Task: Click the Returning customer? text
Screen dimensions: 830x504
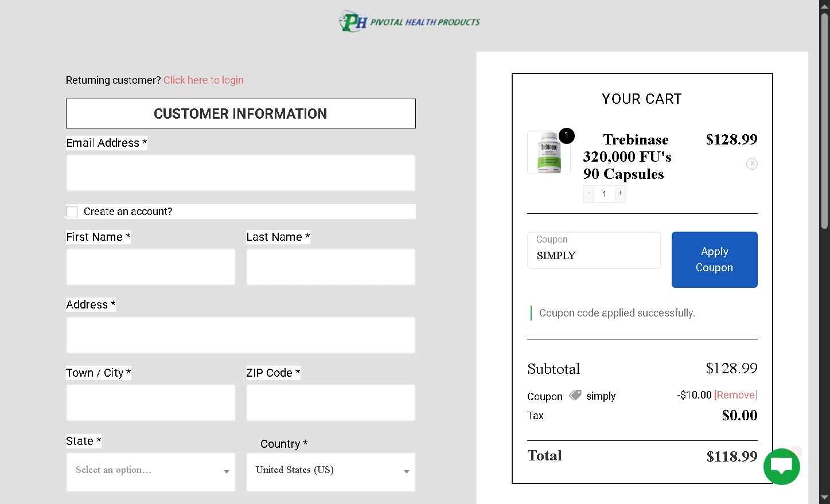Action: pyautogui.click(x=113, y=80)
